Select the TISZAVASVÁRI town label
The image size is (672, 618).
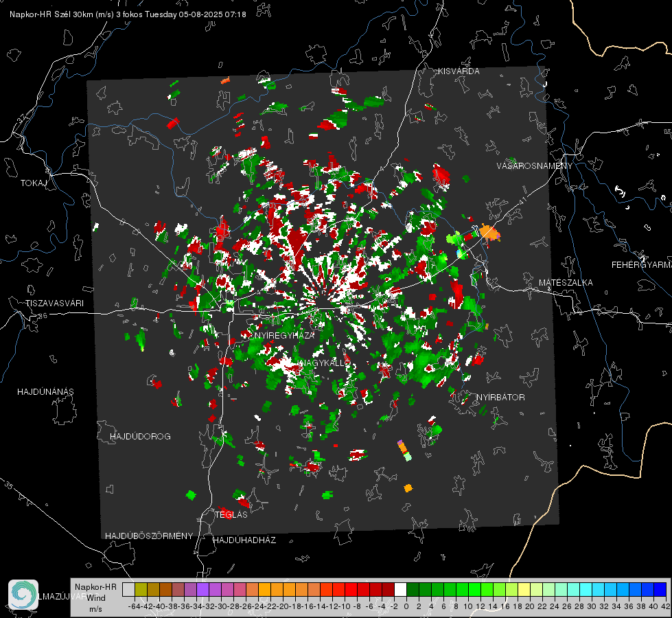[54, 304]
